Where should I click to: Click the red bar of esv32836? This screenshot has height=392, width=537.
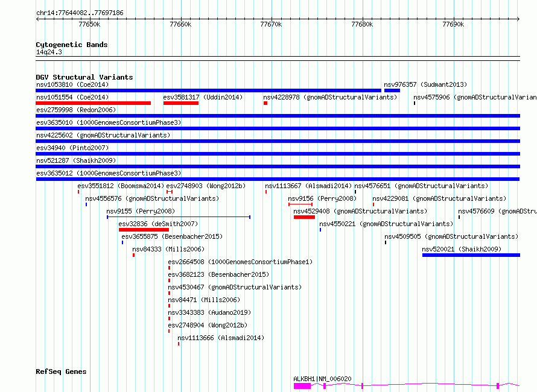(x=144, y=230)
